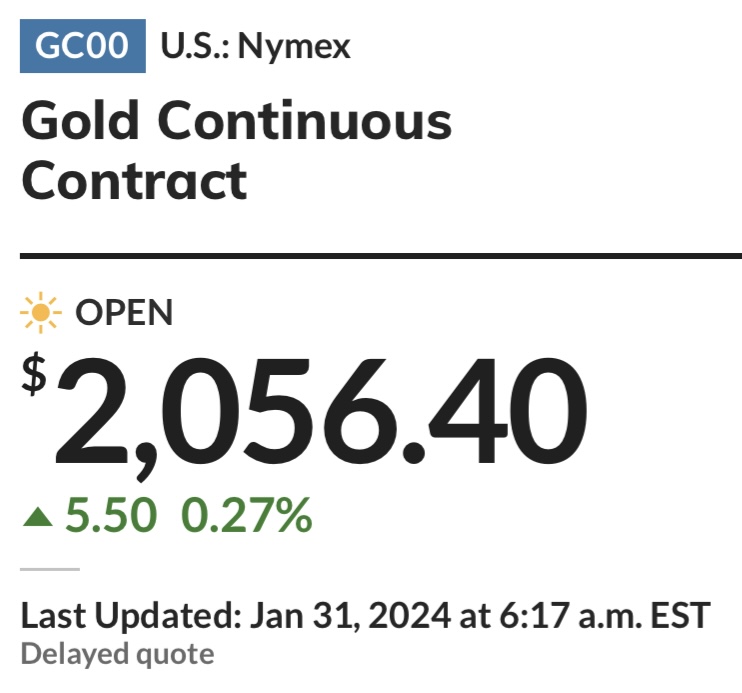Viewport: 742px width, 693px height.
Task: Select the 0.27% percent change value
Action: pos(247,515)
